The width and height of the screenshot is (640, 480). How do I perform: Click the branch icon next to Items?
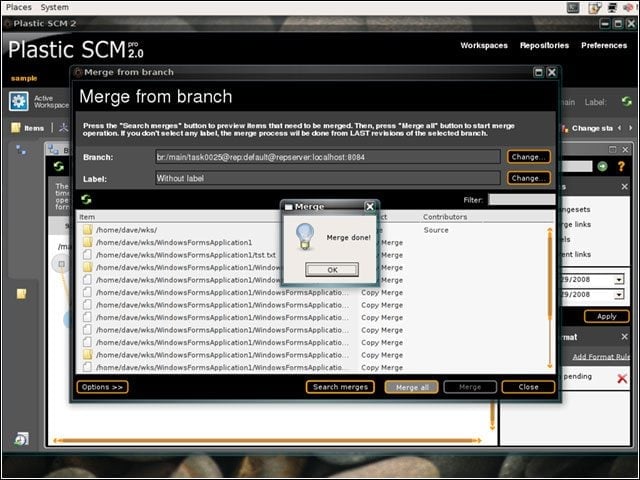63,128
